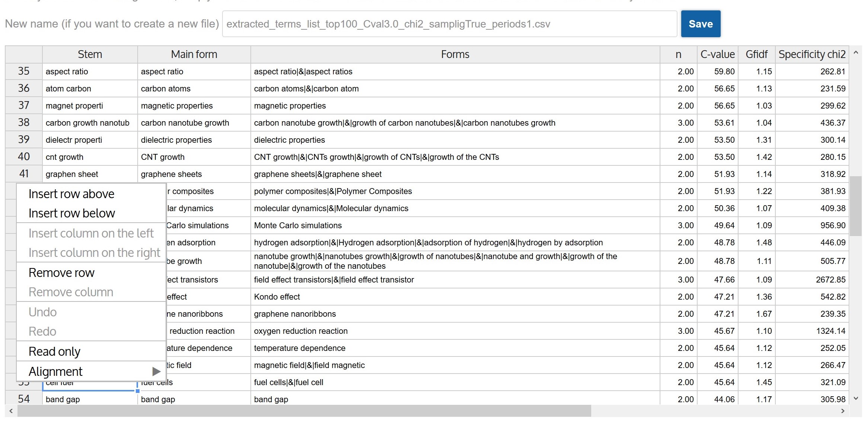Select chi2 cell 1324.14
The image size is (868, 426).
812,331
